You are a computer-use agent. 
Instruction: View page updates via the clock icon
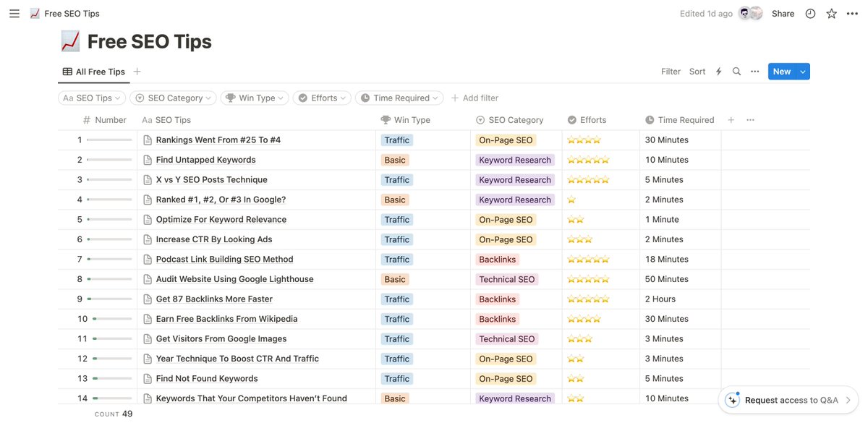click(809, 12)
